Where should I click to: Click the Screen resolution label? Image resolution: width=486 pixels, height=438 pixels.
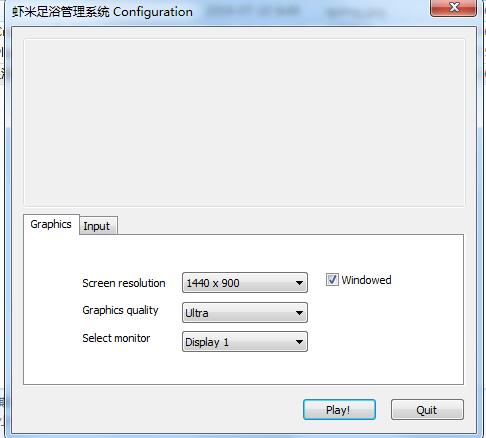124,283
